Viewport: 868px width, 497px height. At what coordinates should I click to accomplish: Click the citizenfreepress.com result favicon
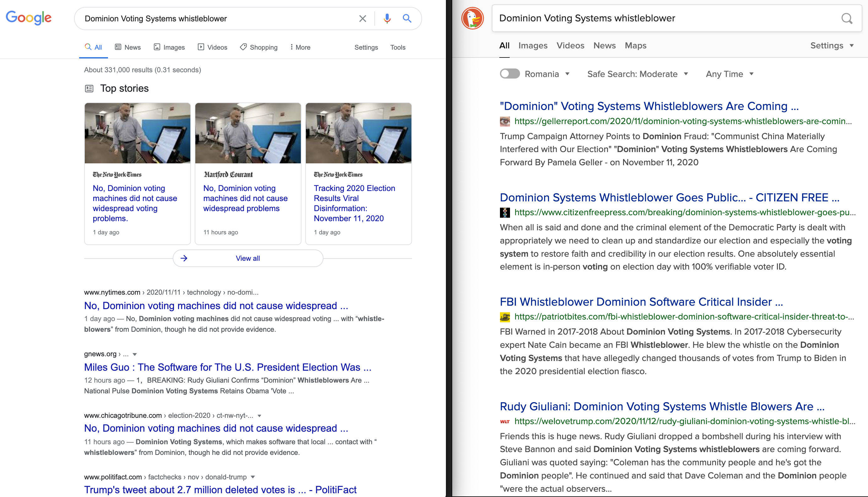[505, 212]
